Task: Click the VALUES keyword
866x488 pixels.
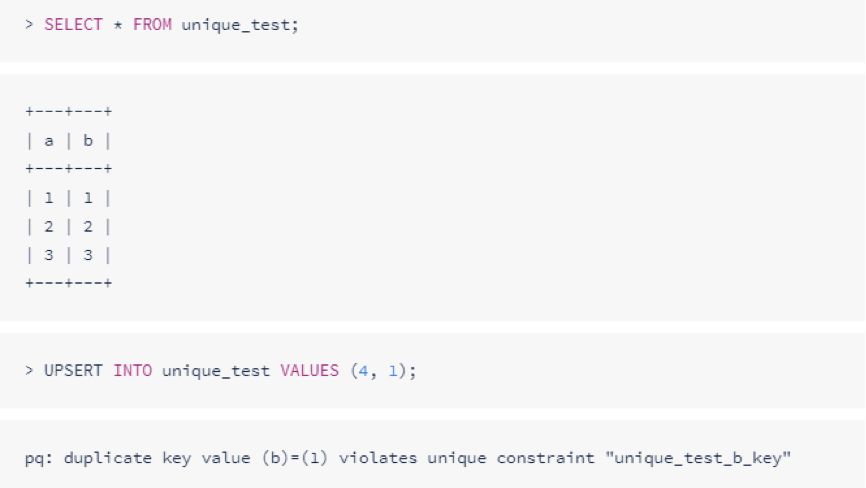Action: (x=309, y=370)
